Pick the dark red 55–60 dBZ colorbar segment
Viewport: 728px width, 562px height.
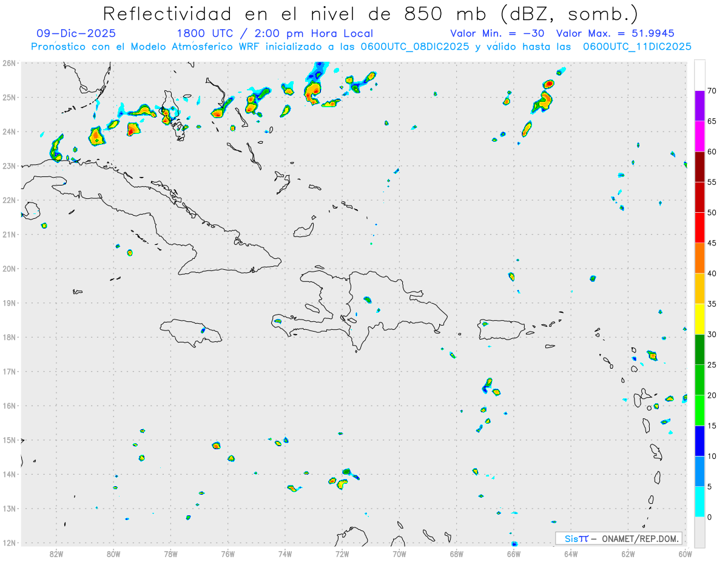point(699,167)
